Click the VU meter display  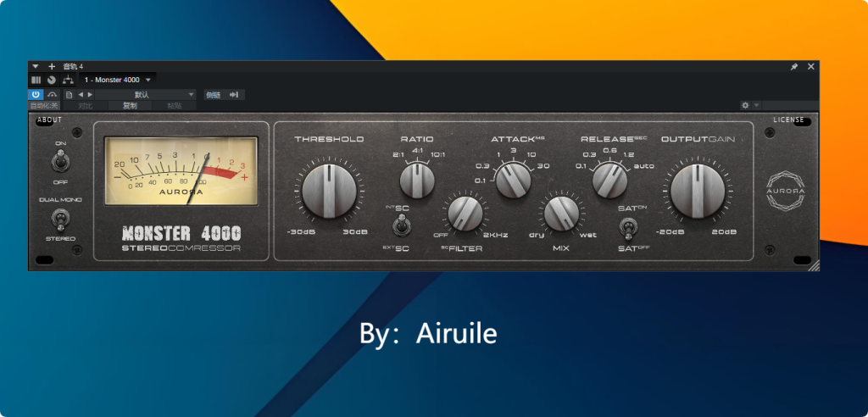[181, 171]
